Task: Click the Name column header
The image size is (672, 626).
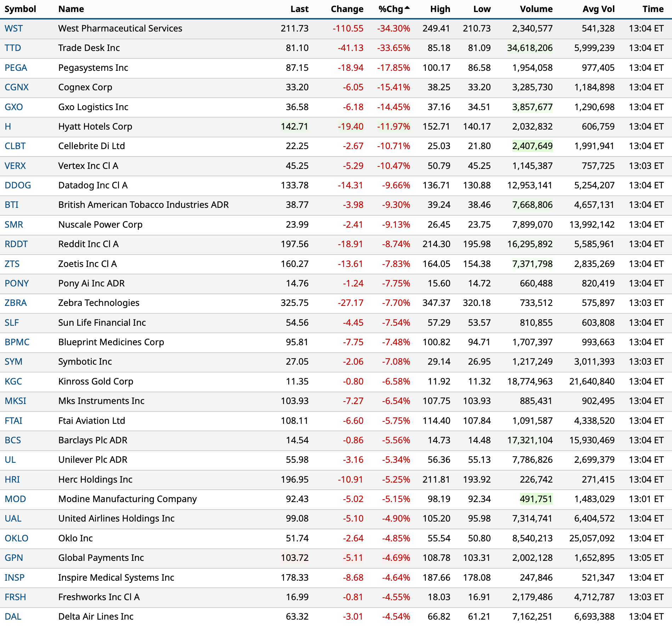Action: point(71,9)
